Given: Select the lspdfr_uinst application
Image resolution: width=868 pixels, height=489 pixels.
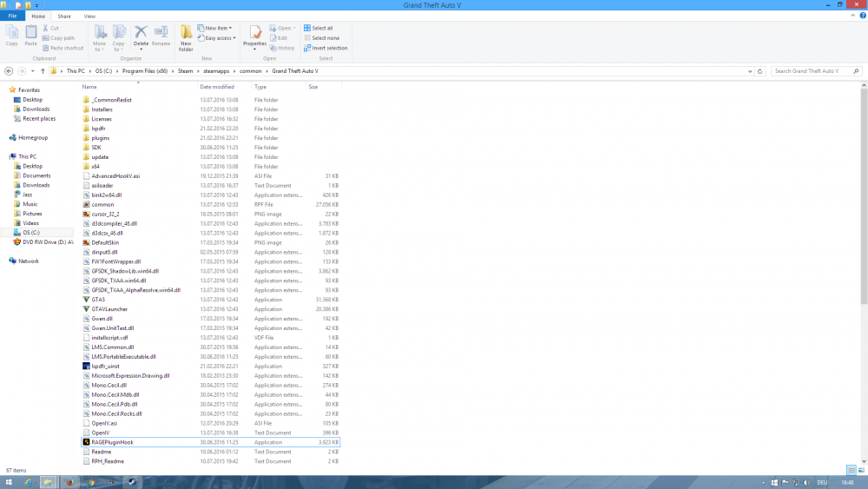Looking at the screenshot, I should (x=105, y=366).
